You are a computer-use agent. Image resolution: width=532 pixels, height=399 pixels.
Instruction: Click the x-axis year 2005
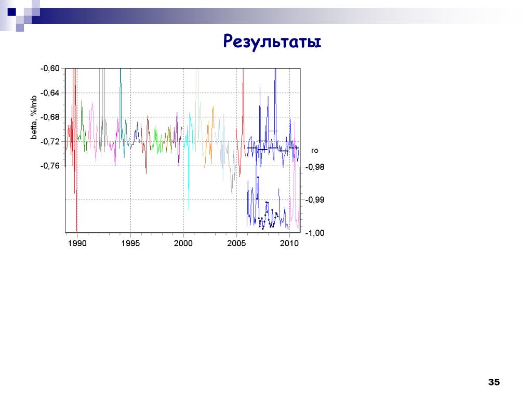(x=236, y=243)
